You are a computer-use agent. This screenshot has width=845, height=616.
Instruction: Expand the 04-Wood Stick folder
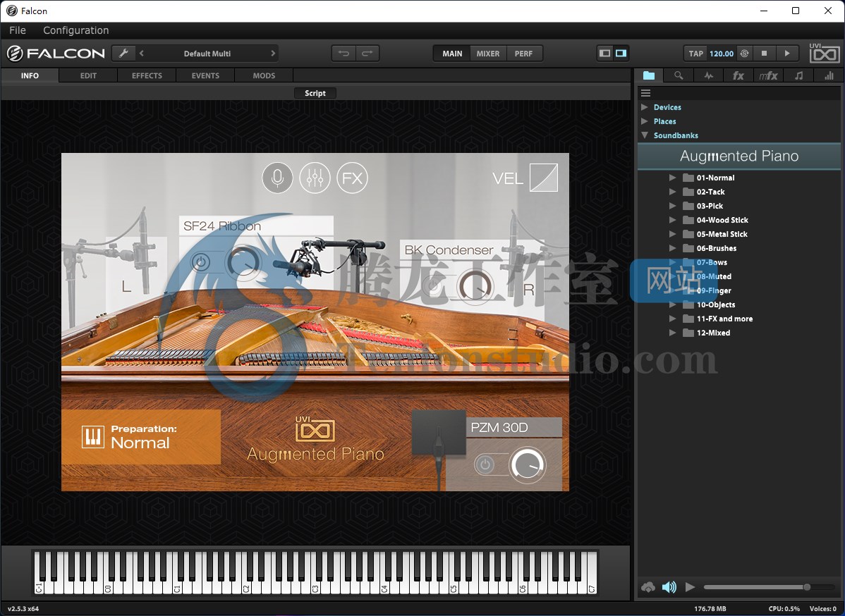673,220
